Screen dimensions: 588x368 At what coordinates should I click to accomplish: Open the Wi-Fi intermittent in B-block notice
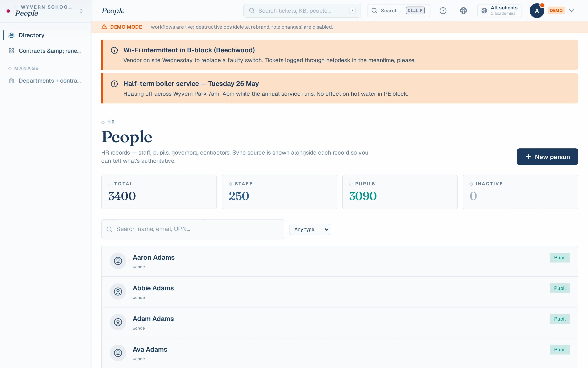[x=189, y=50]
